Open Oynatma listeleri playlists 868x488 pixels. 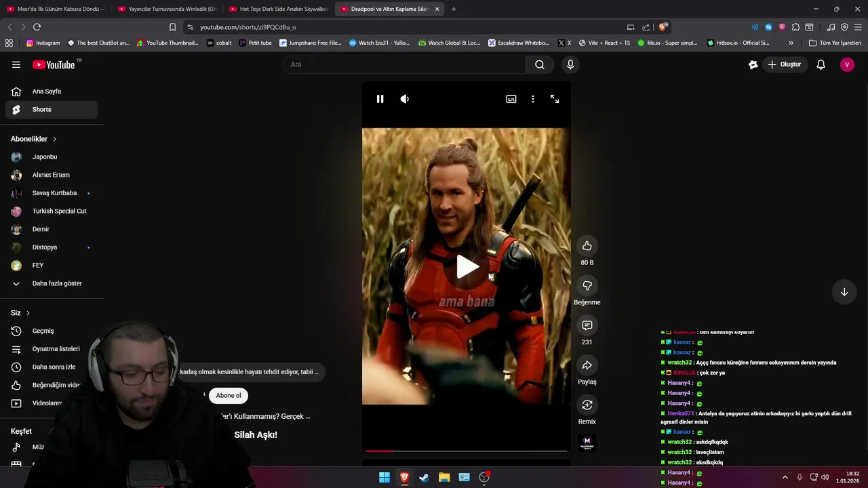pyautogui.click(x=52, y=349)
